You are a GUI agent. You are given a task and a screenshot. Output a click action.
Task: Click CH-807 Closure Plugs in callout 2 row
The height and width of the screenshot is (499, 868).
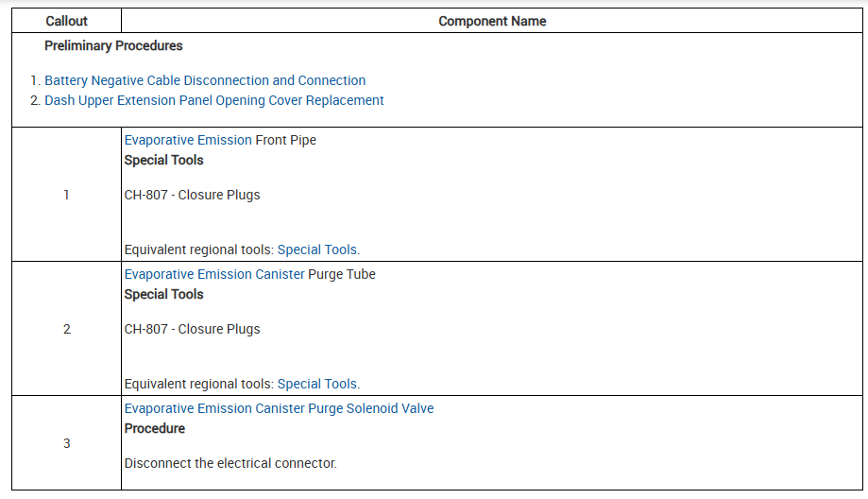click(192, 329)
